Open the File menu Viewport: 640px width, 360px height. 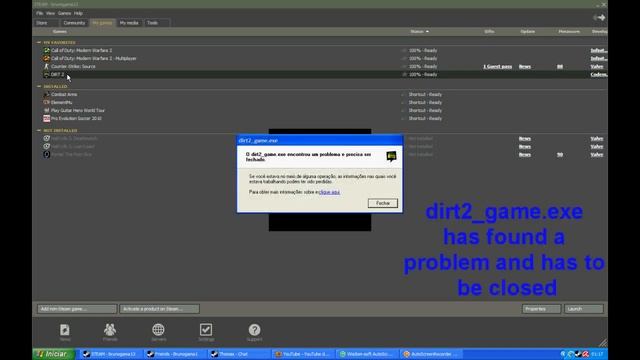(40, 13)
